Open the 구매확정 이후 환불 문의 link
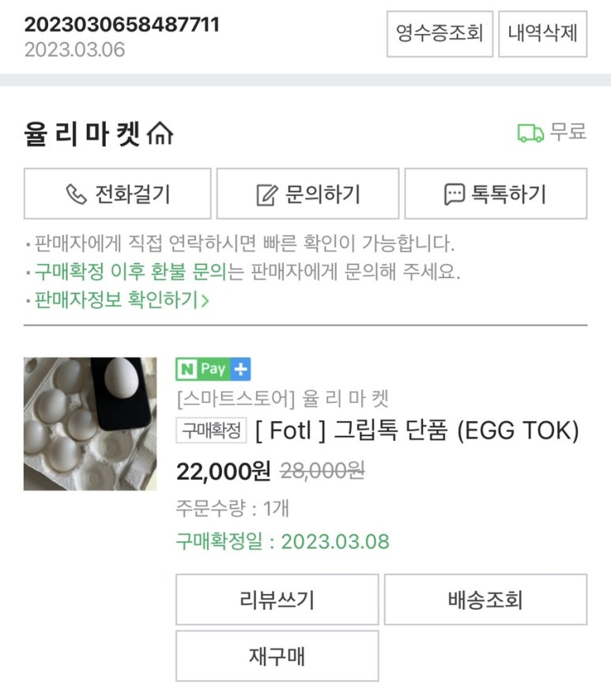The image size is (611, 700). tap(130, 273)
